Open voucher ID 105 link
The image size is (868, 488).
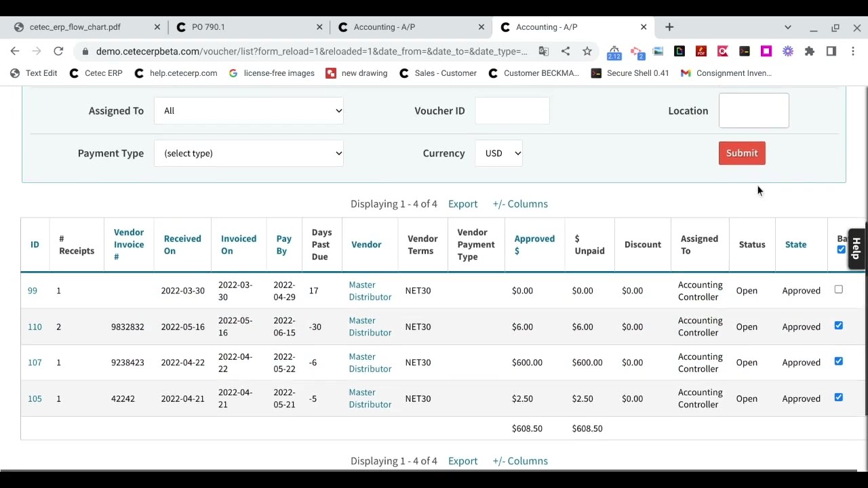(x=35, y=399)
